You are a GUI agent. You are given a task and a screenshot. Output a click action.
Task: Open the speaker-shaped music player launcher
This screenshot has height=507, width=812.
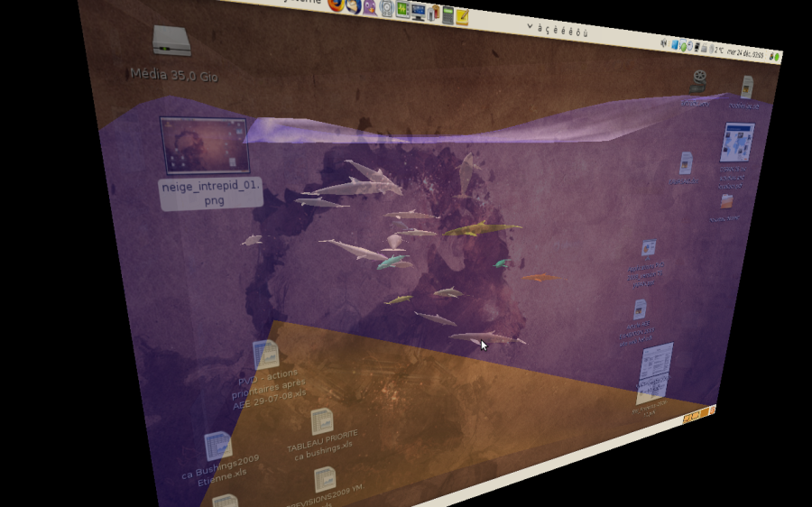pyautogui.click(x=387, y=8)
